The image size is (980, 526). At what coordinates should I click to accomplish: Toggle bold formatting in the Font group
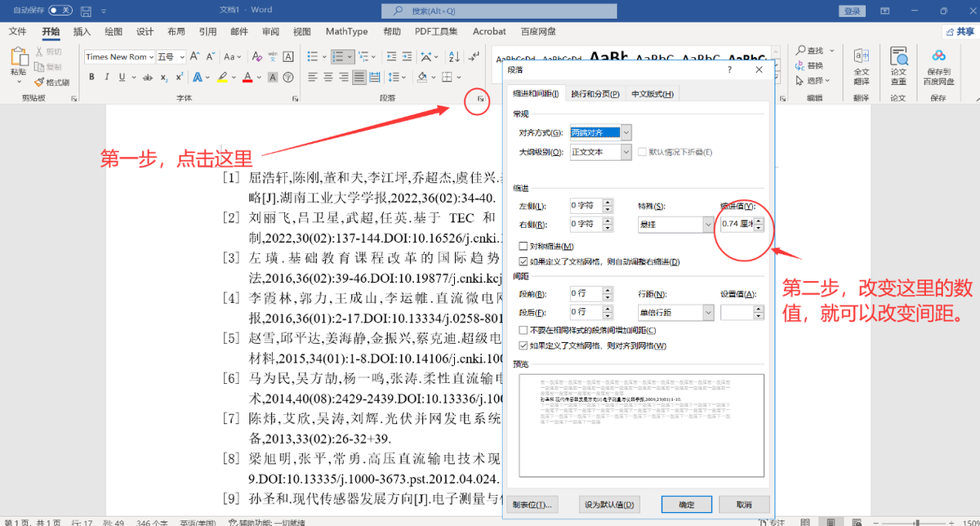pyautogui.click(x=91, y=77)
